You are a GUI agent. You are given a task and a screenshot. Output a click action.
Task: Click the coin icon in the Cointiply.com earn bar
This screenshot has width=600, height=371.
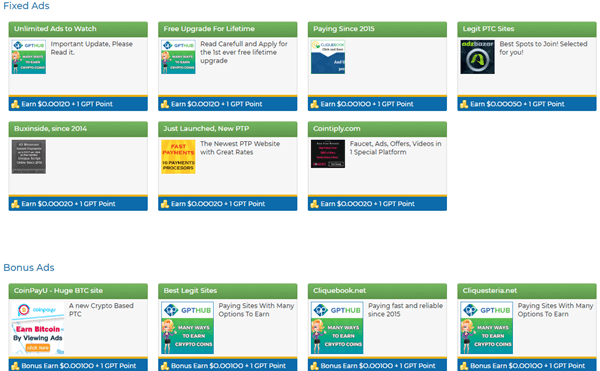click(315, 204)
